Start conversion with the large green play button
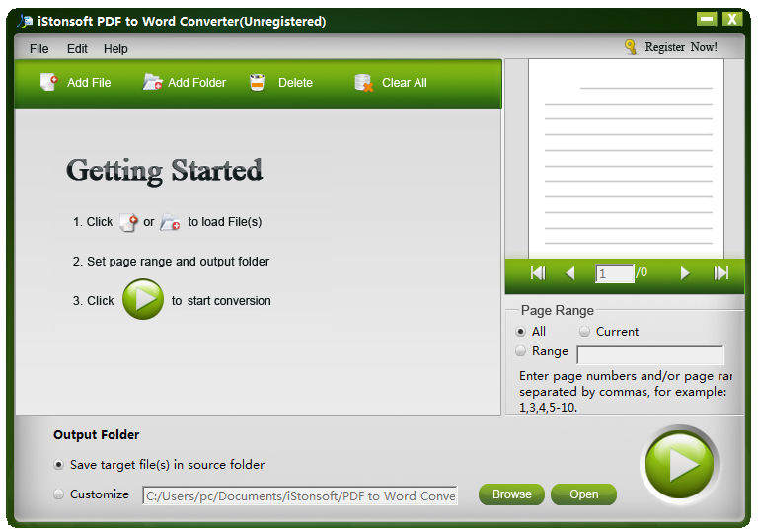 point(679,464)
